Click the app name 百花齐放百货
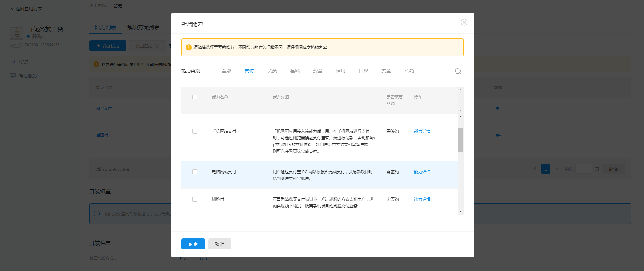The width and height of the screenshot is (644, 271). [45, 29]
